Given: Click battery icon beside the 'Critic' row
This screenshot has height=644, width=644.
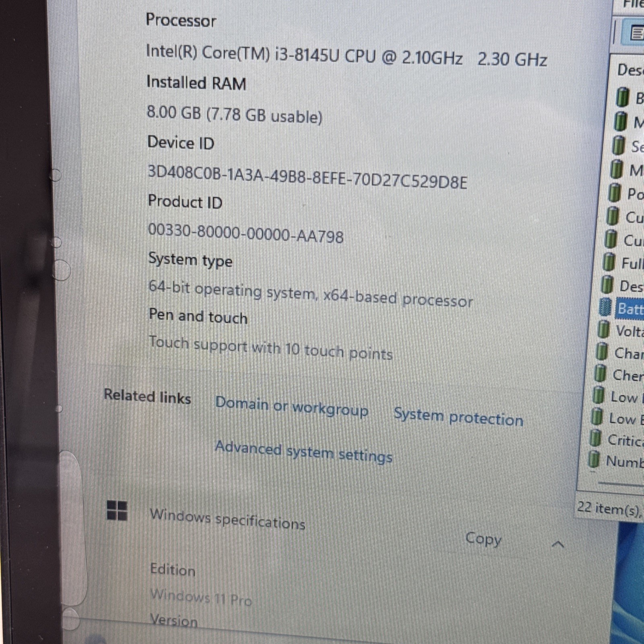Looking at the screenshot, I should point(595,438).
